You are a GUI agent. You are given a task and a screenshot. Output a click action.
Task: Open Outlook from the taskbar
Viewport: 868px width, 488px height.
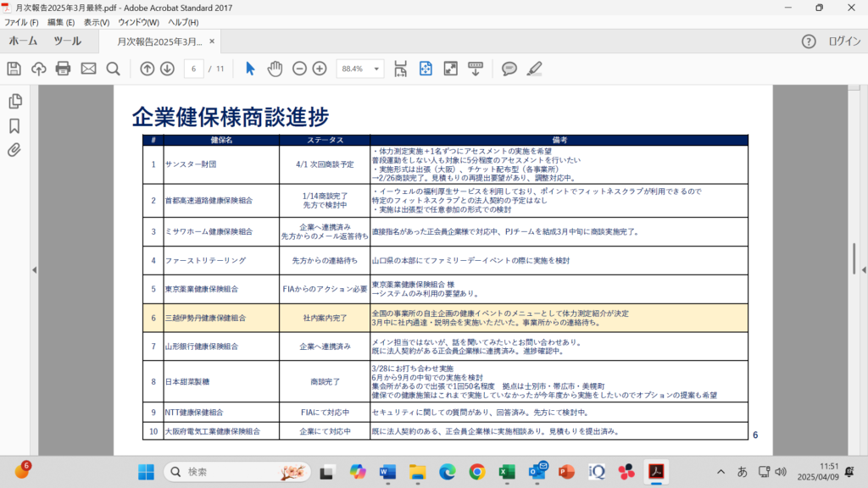(537, 472)
